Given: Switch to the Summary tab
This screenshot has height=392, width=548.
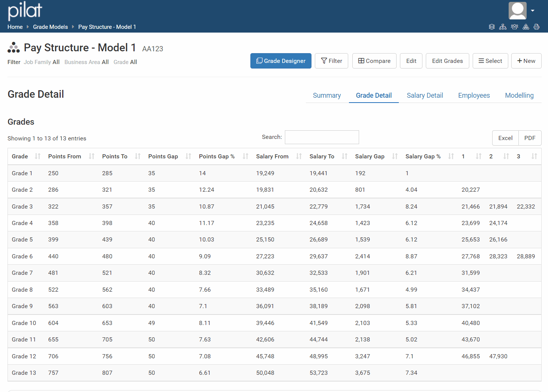Looking at the screenshot, I should pos(327,95).
